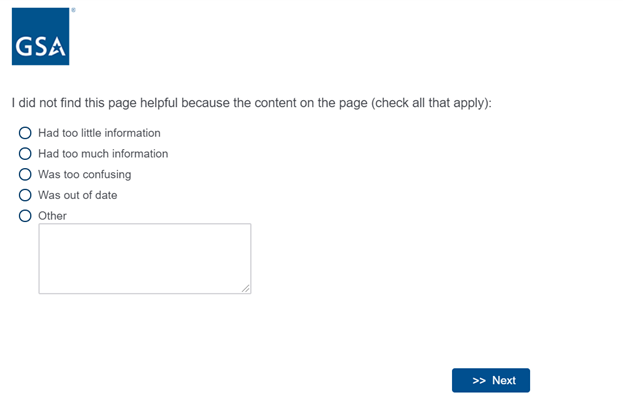Choose the "Had too much information" radio circle

[26, 154]
